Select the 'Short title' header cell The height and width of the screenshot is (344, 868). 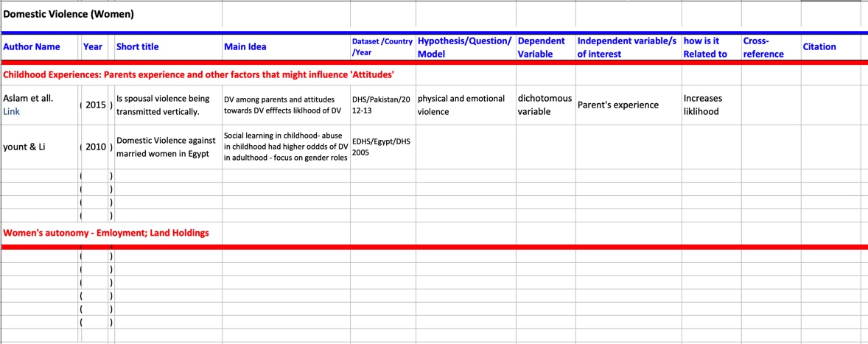(x=138, y=47)
